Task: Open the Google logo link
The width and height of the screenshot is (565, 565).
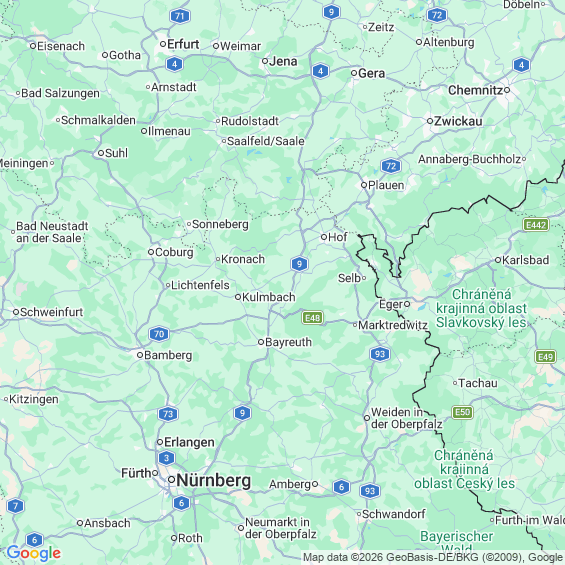Action: click(34, 553)
